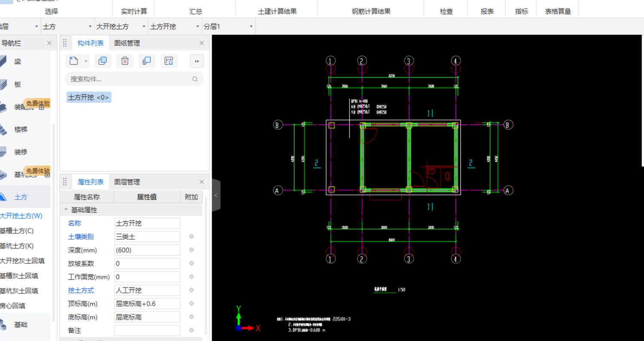644x341 pixels.
Task: Toggle 附加 option for 深度(mm)
Action: coord(191,250)
